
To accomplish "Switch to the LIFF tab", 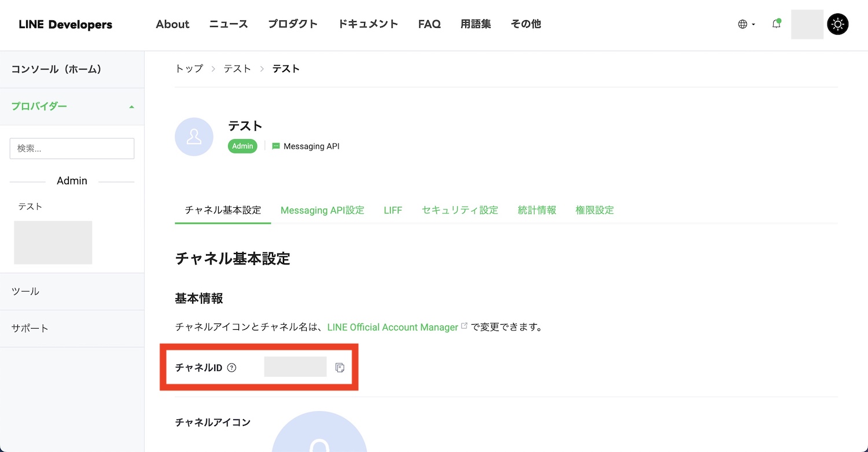I will [x=393, y=210].
